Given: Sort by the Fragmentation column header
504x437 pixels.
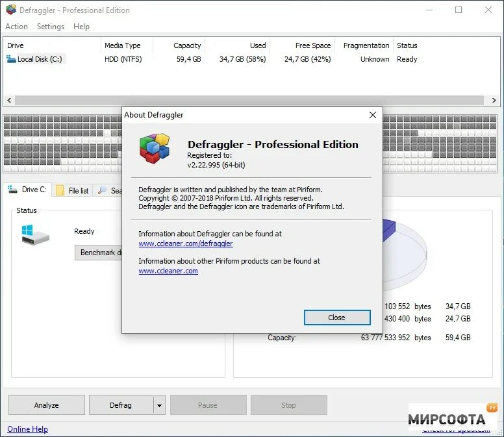Looking at the screenshot, I should click(x=364, y=45).
